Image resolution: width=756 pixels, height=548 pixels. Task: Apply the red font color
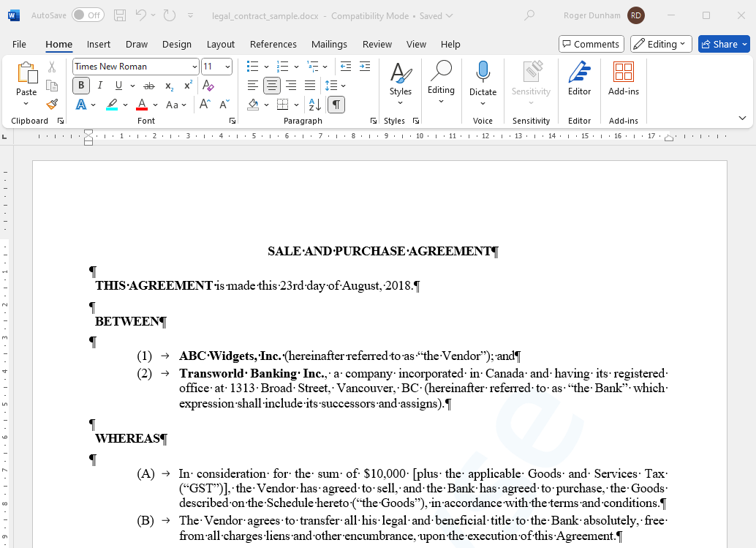coord(142,104)
